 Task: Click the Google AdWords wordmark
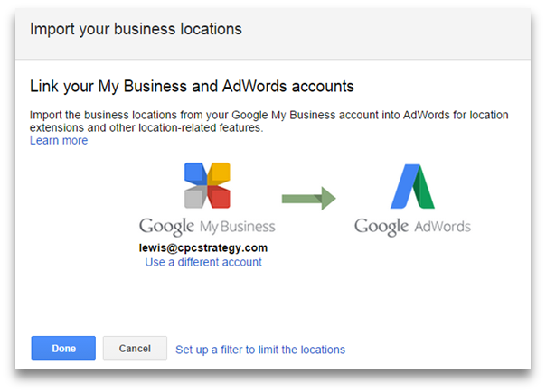pos(412,227)
